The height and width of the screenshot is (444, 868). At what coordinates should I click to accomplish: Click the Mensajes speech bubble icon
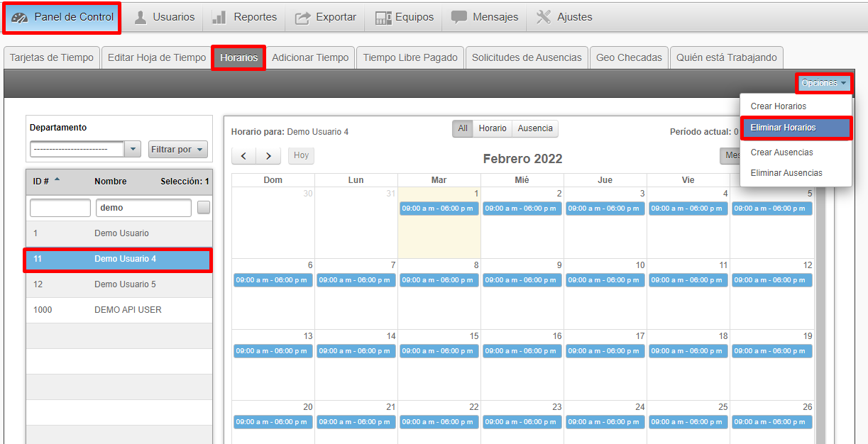coord(459,18)
